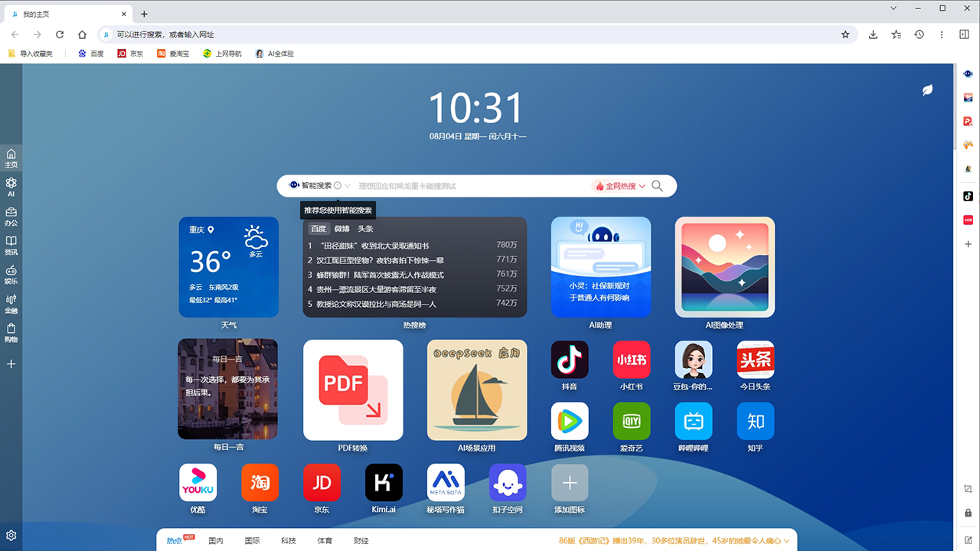Launch the Kimi.ai shortcut
Screen dimensions: 980x551
tap(384, 483)
